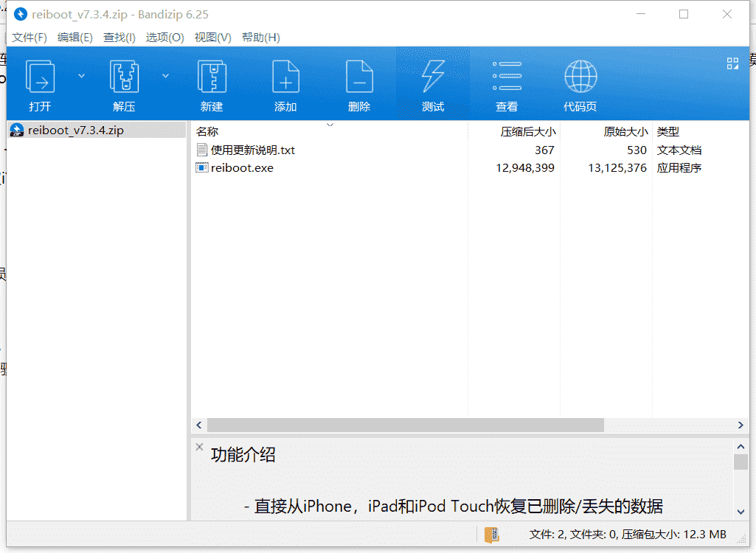
Task: Click the 解压 (Extract) toolbar icon
Action: click(124, 77)
